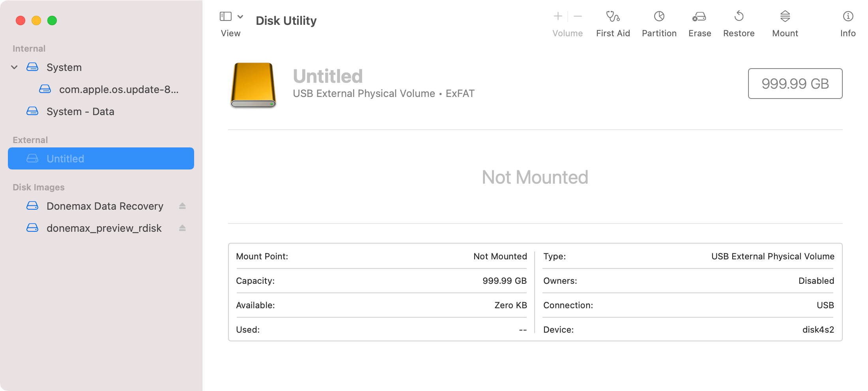This screenshot has height=391, width=868.
Task: Eject the donemax_preview_rdisk image
Action: (x=183, y=228)
